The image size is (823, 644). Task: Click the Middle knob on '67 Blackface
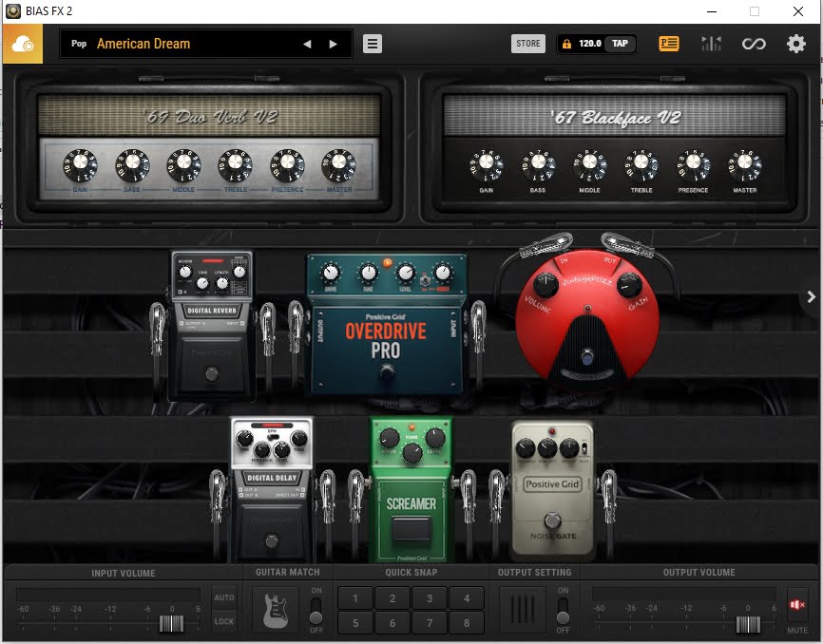[589, 164]
